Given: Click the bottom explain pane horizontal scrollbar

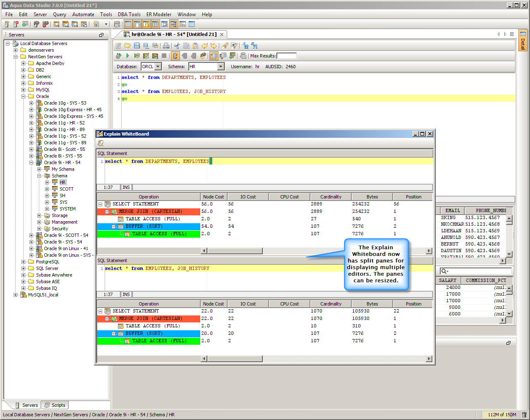Looking at the screenshot, I should point(317,359).
